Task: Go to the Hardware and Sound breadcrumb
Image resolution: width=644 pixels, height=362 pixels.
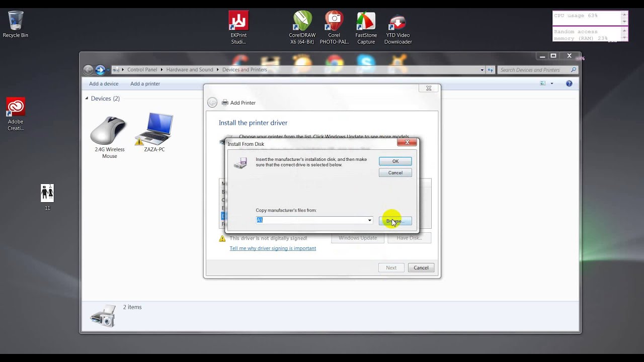Action: (190, 70)
